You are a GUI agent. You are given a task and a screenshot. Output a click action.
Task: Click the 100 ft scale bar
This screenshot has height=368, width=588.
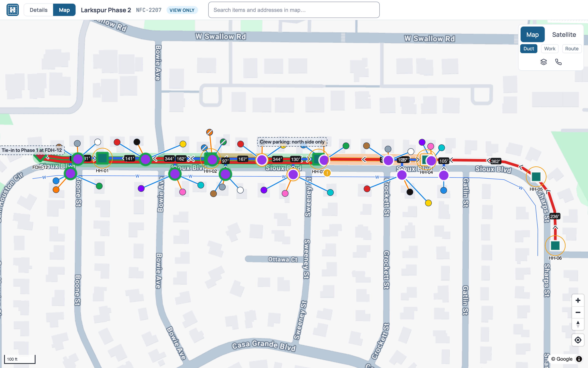(20, 359)
